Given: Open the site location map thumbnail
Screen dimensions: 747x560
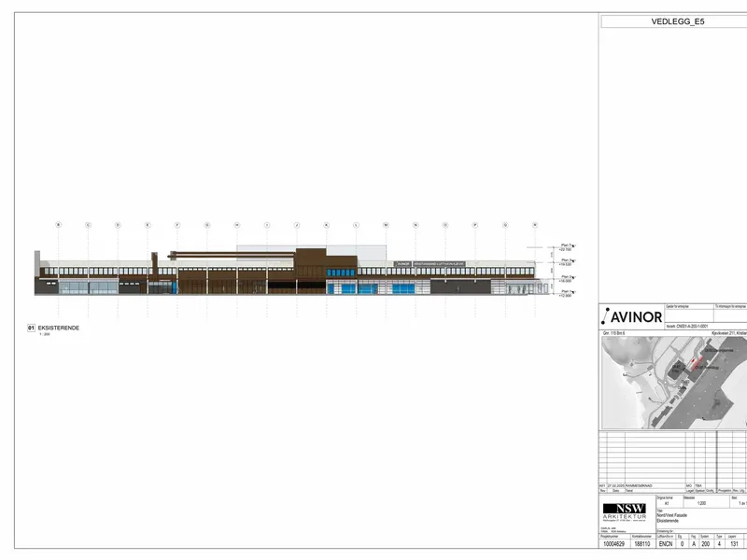Looking at the screenshot, I should [674, 383].
